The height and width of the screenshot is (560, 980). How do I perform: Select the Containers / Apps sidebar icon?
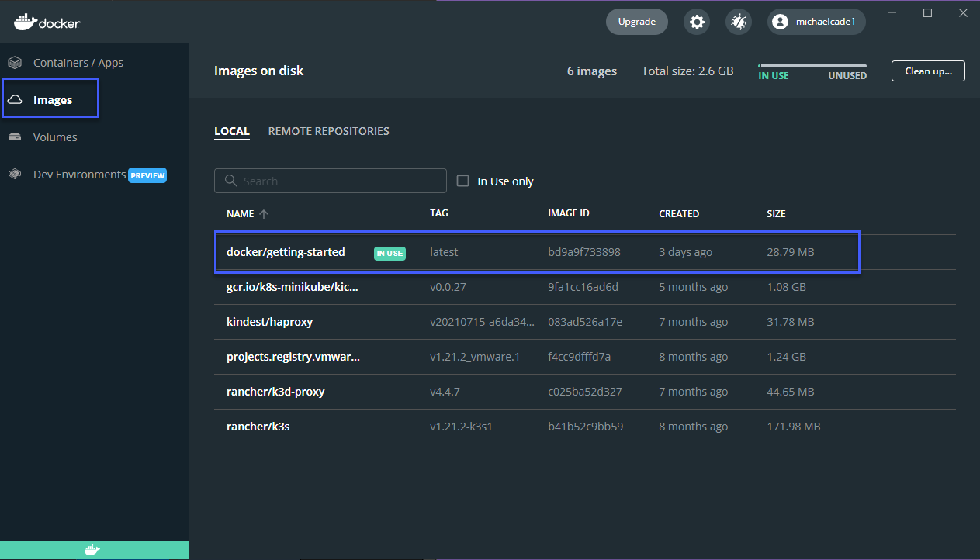(x=15, y=62)
